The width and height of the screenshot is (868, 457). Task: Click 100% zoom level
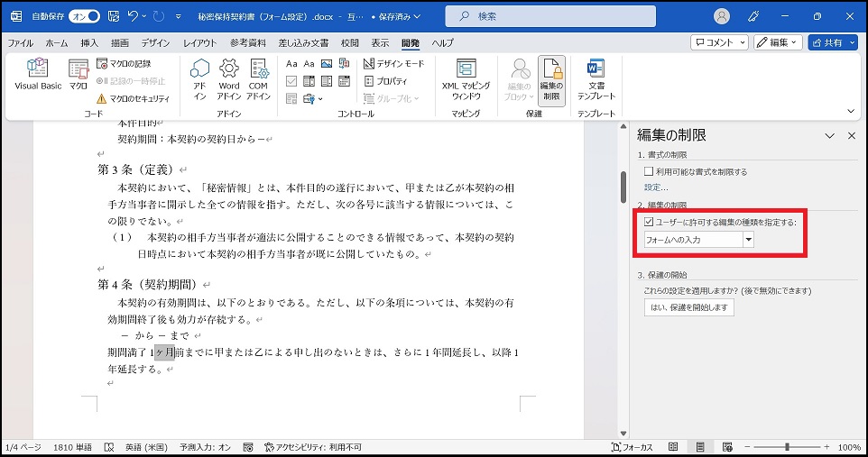click(849, 447)
